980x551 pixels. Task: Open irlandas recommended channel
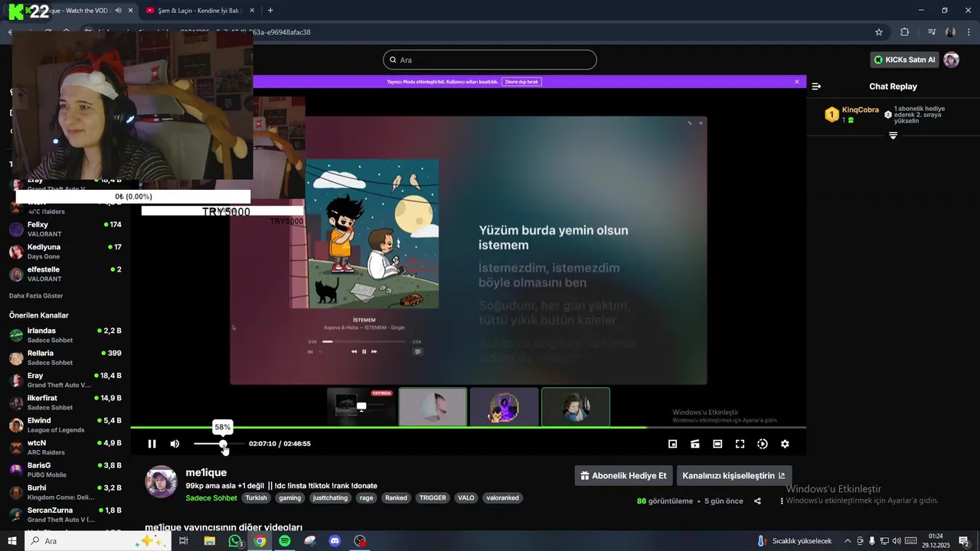tap(65, 335)
